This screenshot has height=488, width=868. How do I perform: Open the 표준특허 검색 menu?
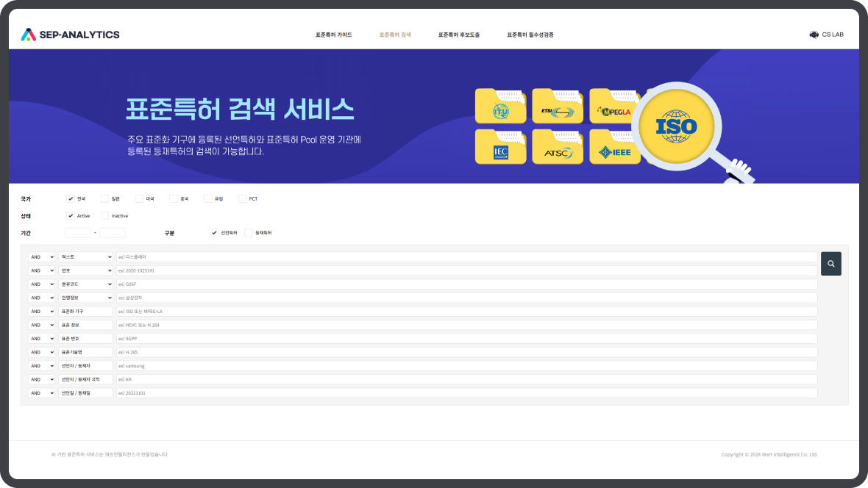tap(395, 35)
